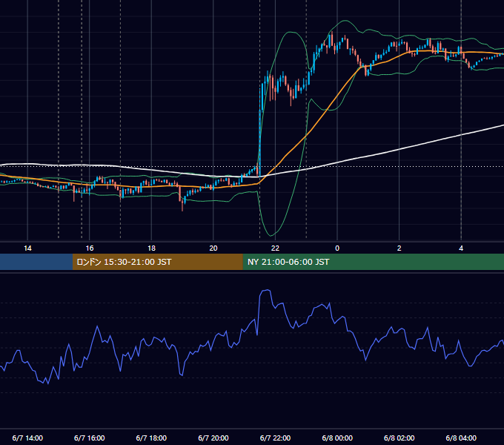The height and width of the screenshot is (445, 504).
Task: Click the NY 21:00-06:00 JST session bar
Action: [373, 262]
